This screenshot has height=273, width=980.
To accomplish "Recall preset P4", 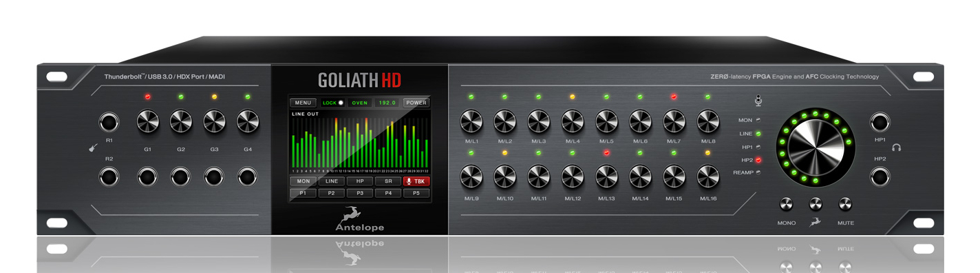I will [388, 193].
